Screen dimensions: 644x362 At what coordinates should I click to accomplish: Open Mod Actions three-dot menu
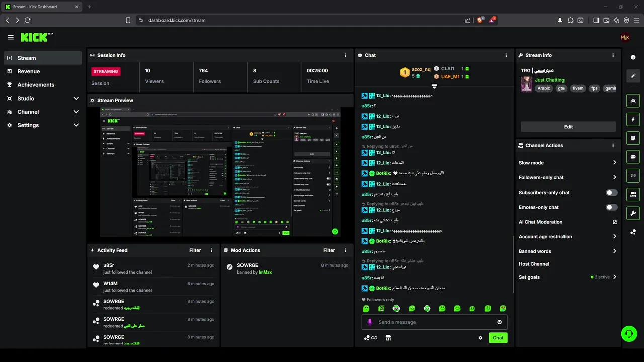click(345, 250)
